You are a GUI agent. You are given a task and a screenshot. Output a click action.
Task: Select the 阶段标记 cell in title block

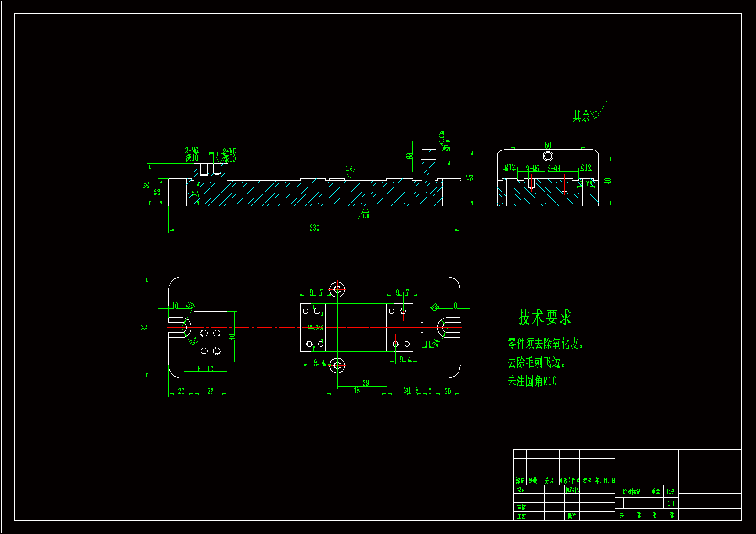(631, 492)
